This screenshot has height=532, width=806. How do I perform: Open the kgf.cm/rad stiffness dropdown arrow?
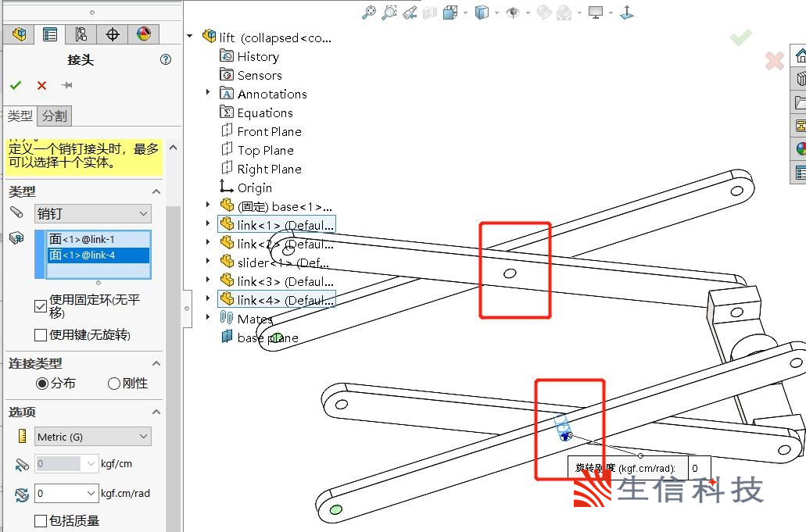91,494
